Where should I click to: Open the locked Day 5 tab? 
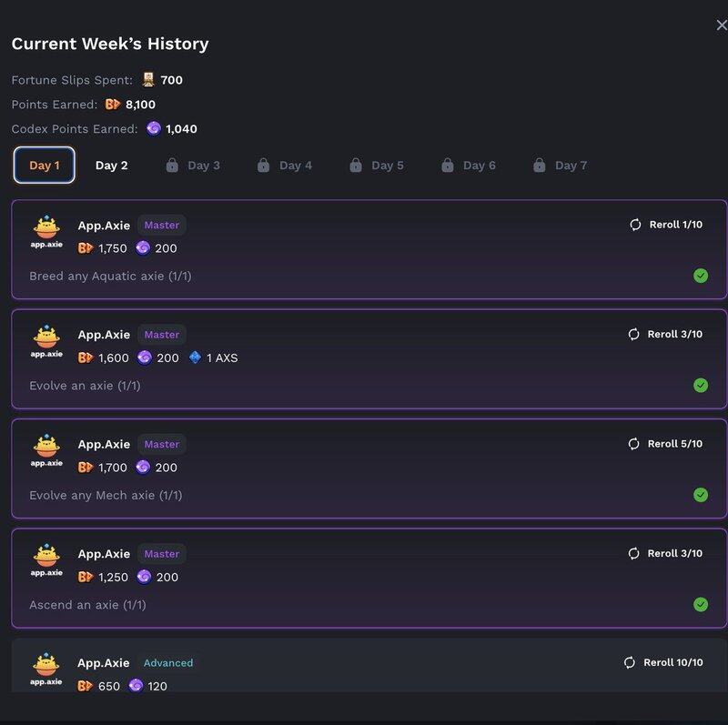[x=377, y=166]
